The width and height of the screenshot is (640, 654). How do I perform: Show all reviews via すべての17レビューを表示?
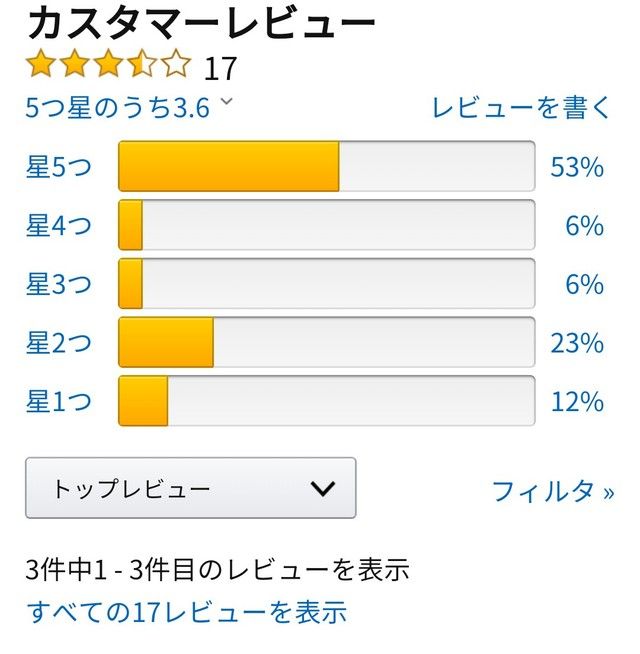coord(186,612)
